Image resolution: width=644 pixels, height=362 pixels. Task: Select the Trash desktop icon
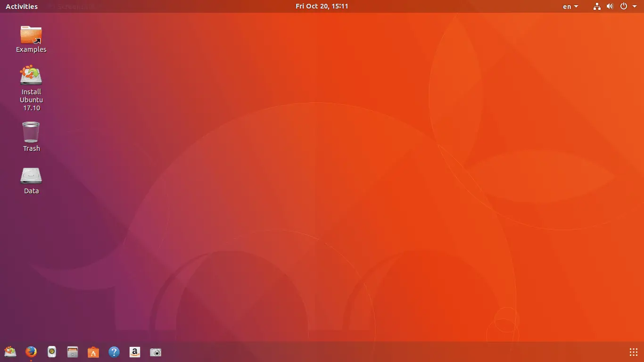tap(31, 137)
